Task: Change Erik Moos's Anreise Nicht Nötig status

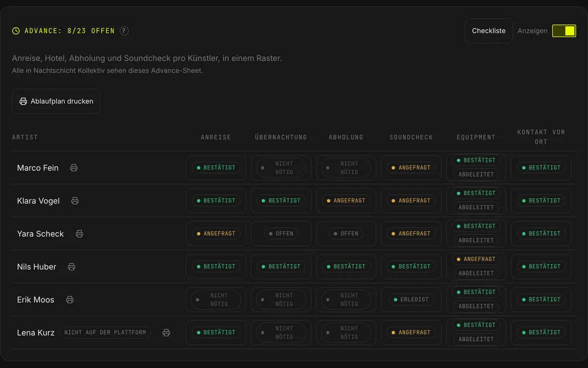Action: [216, 299]
